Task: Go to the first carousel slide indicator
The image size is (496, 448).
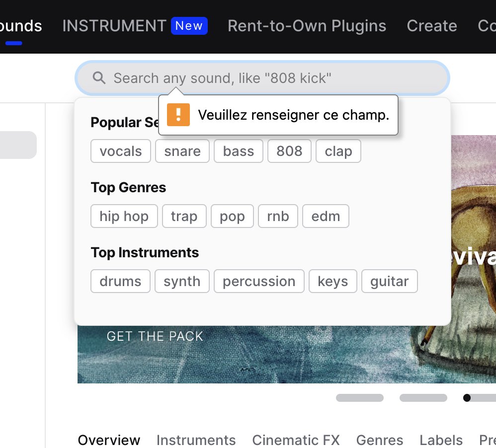Action: coord(360,398)
